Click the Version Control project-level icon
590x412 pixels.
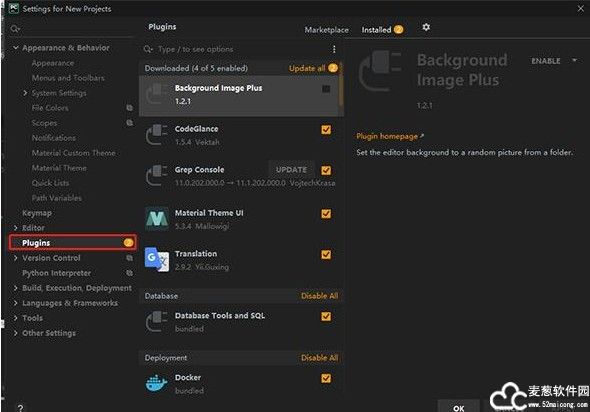(129, 258)
